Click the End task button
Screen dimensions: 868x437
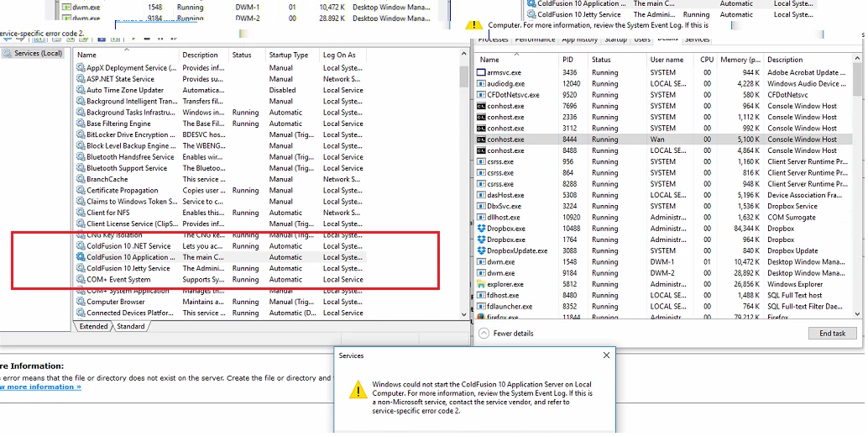pyautogui.click(x=832, y=334)
